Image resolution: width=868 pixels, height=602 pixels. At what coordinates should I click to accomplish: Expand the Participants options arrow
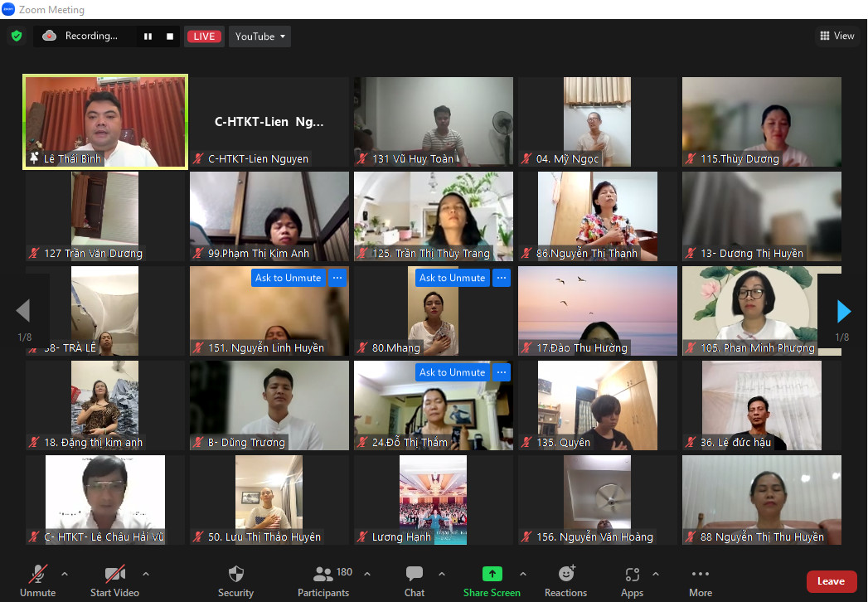point(367,574)
